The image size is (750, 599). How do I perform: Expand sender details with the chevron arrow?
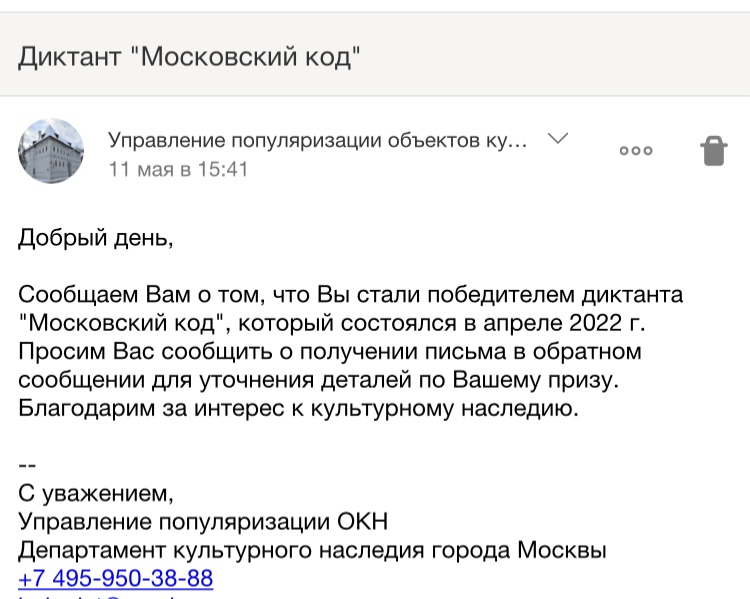[558, 139]
